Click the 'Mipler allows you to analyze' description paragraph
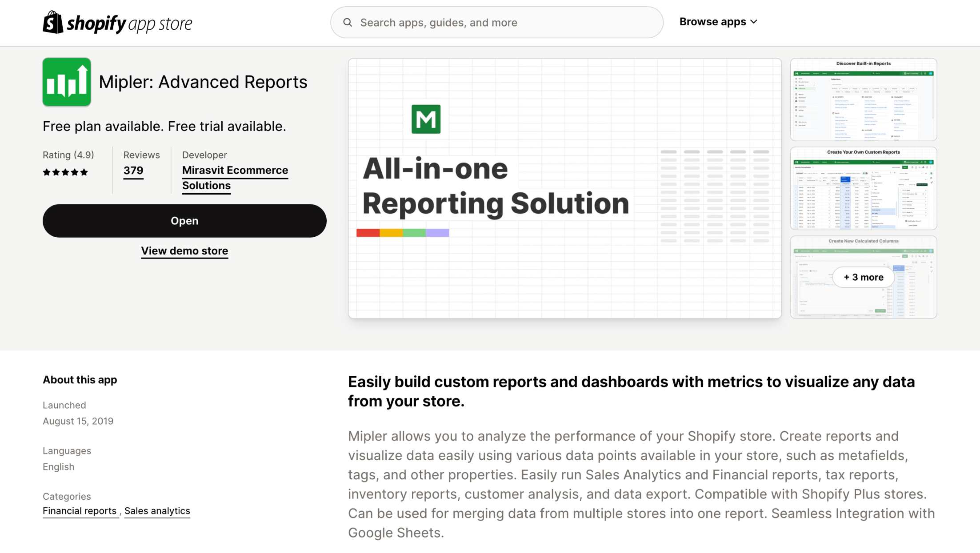Image resolution: width=980 pixels, height=553 pixels. click(x=641, y=485)
